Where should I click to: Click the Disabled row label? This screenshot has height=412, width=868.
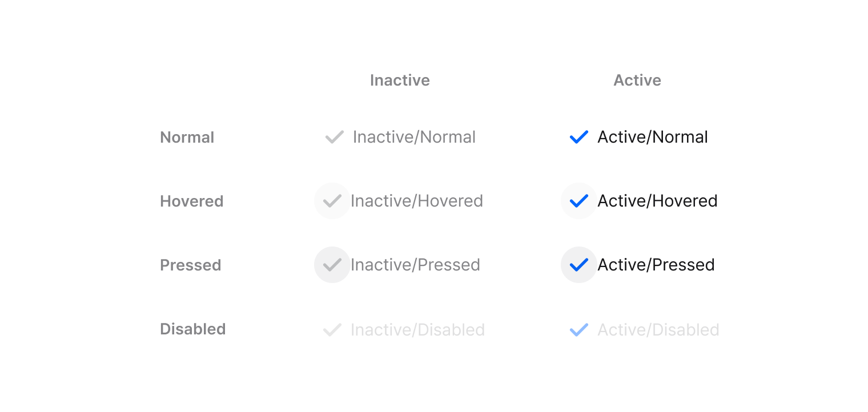[x=192, y=329]
